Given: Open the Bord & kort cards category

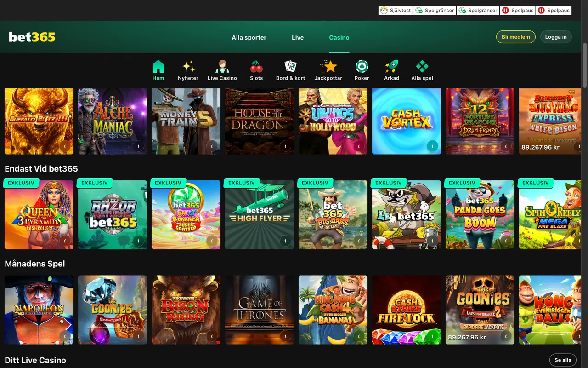Looking at the screenshot, I should tap(290, 70).
